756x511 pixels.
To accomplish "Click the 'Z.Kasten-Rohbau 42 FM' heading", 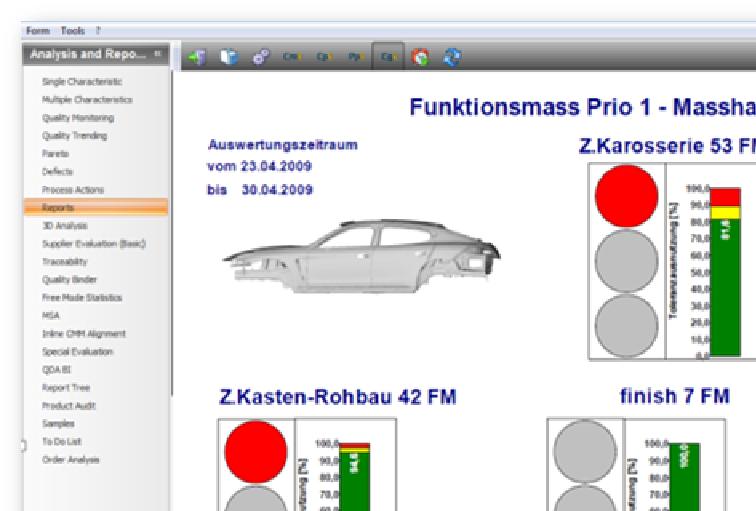I will 338,397.
